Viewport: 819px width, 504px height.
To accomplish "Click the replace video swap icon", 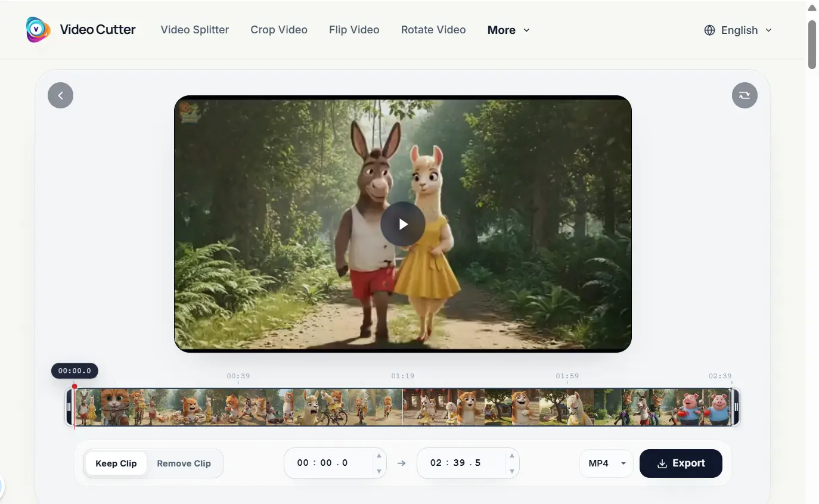I will pyautogui.click(x=744, y=95).
